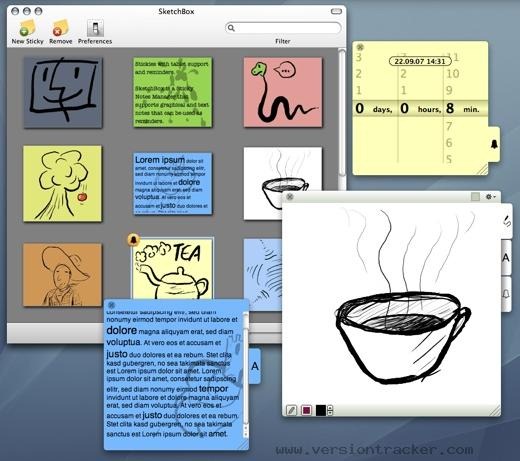
Task: Click the up arrow of the brush stepper
Action: (x=330, y=408)
